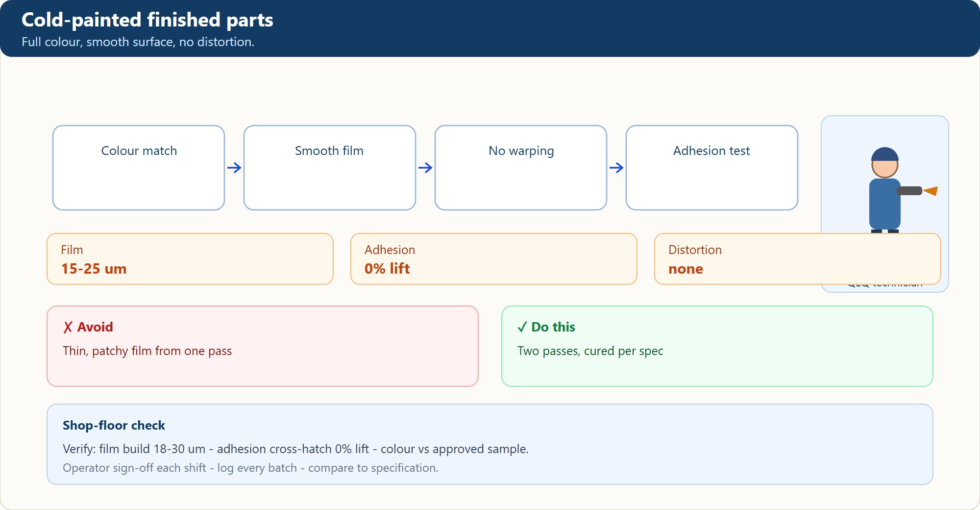Select the Adhesion 0% lift card

[494, 259]
